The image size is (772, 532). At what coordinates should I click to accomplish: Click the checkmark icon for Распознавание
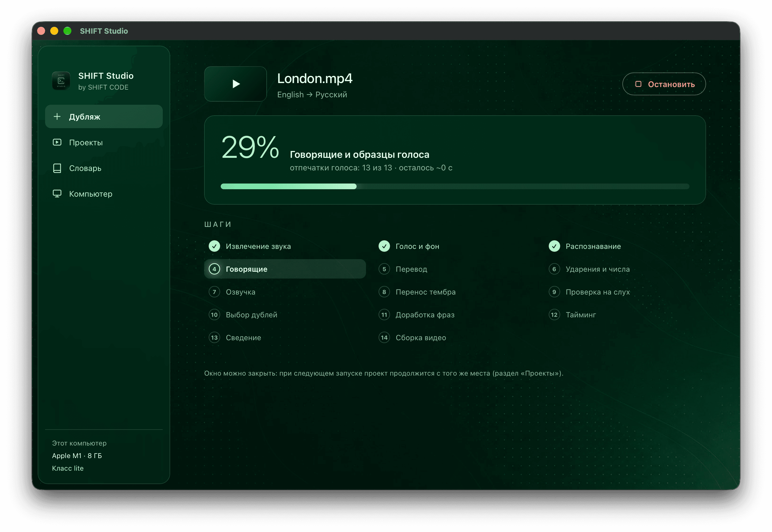tap(554, 246)
